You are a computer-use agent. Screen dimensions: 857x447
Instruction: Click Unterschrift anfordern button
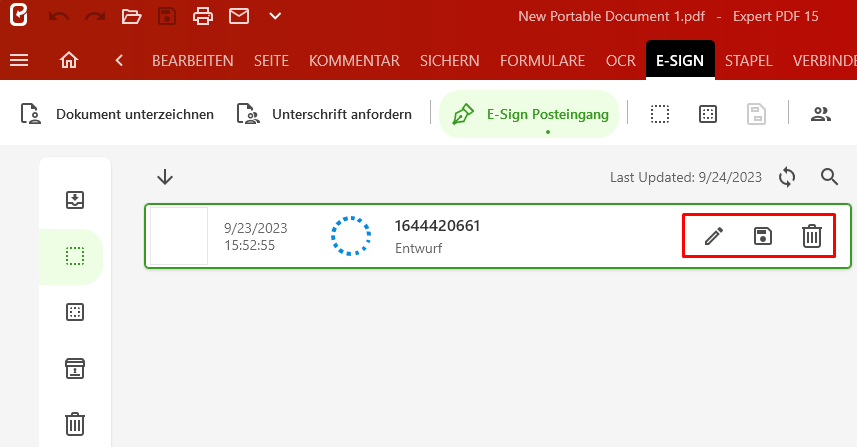point(324,114)
